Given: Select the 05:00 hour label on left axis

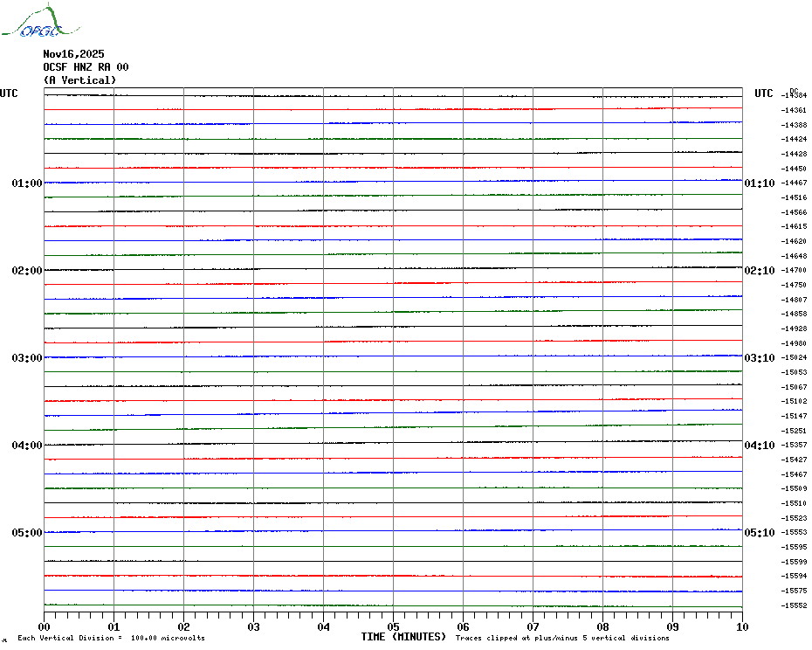Looking at the screenshot, I should pyautogui.click(x=27, y=533).
